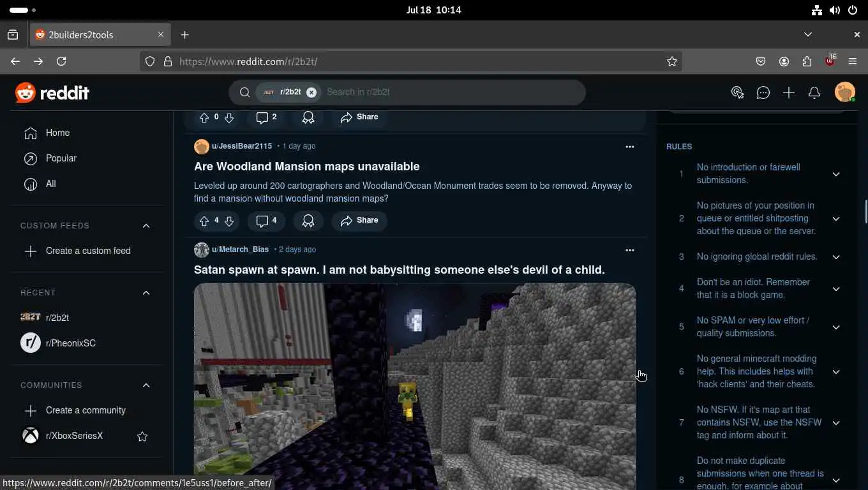This screenshot has height=490, width=868.
Task: Open the clock Jul 18 10:14
Action: (x=433, y=10)
